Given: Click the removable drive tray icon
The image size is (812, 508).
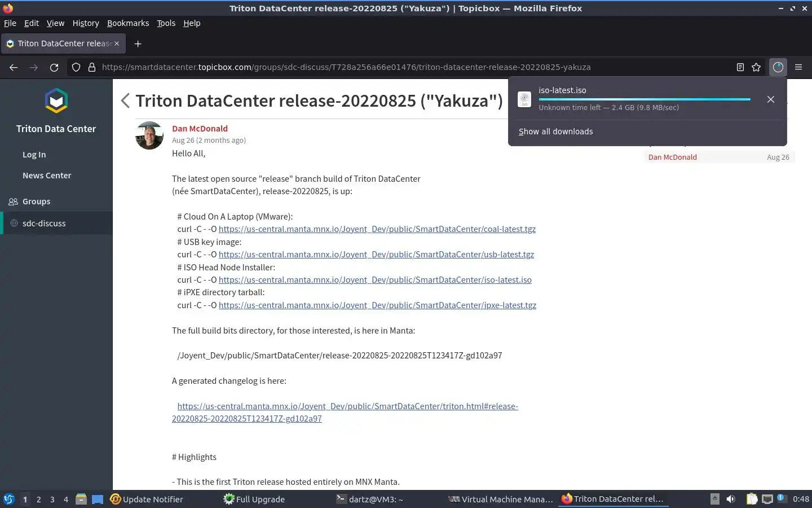Looking at the screenshot, I should [x=714, y=498].
